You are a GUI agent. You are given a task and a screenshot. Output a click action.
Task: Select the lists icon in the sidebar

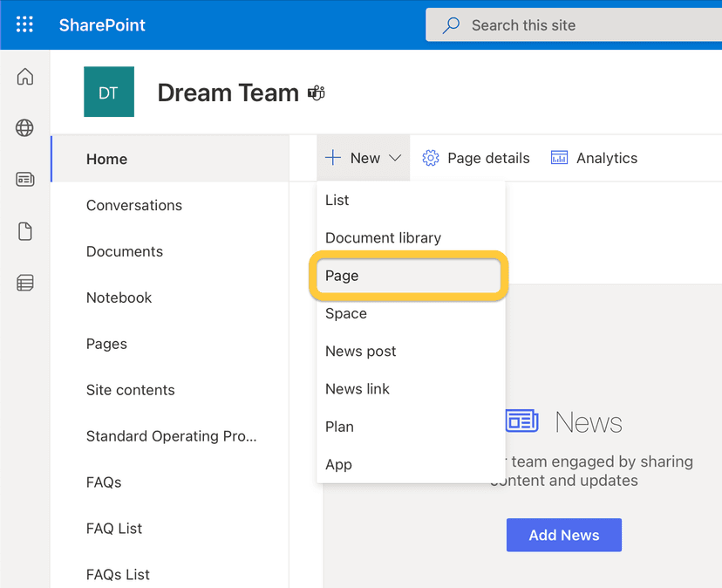[x=25, y=283]
